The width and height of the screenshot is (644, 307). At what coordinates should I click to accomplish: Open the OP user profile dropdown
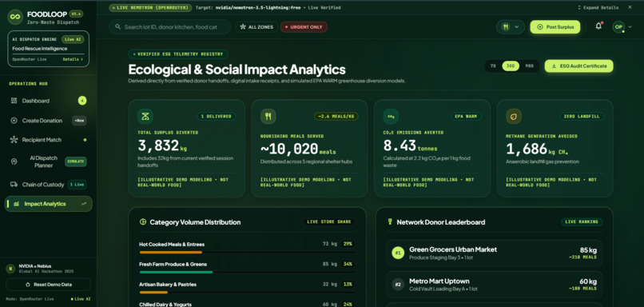click(622, 26)
